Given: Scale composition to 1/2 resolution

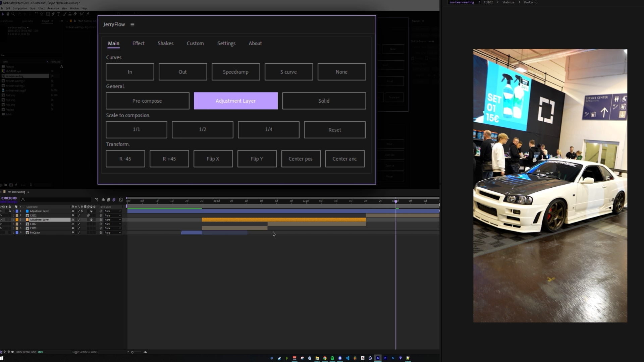Looking at the screenshot, I should 203,129.
